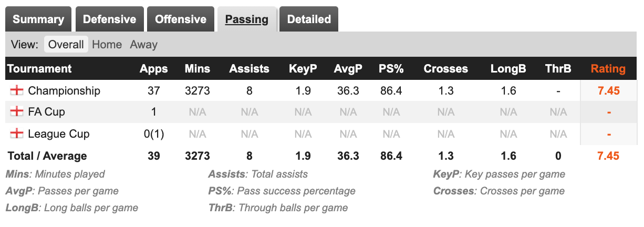Open the FA Cup tournament link

pos(47,112)
